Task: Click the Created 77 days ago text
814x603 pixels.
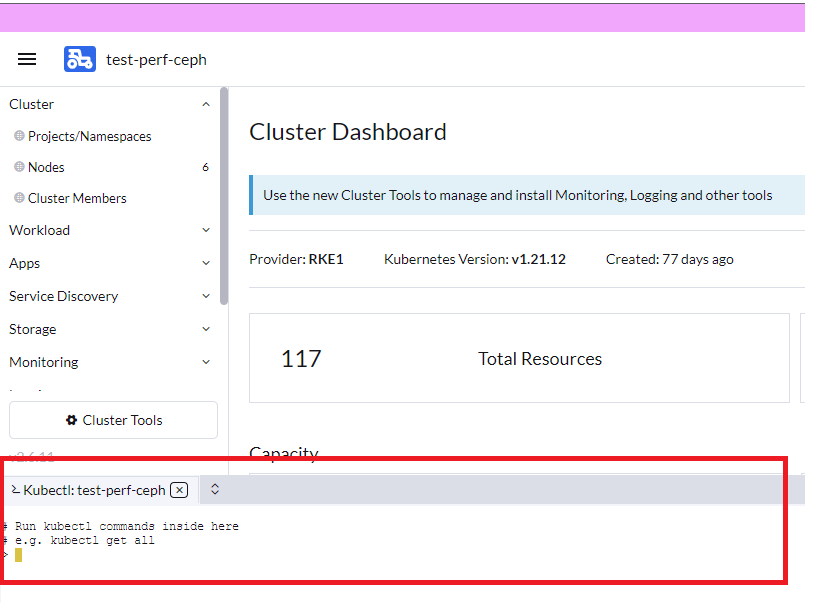Action: (x=670, y=259)
